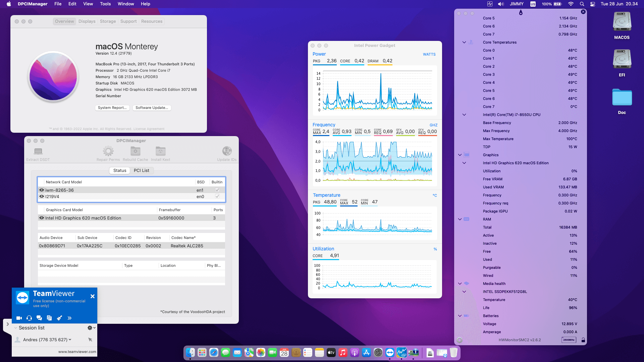Collapse INTEL SSDPEKKF512G8L subsection

(464, 292)
